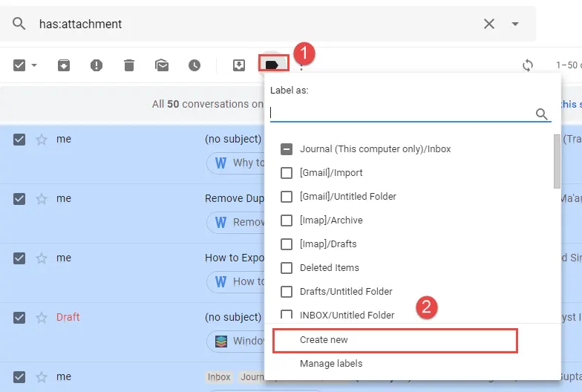Check the INBOX/Untitled Folder label

coord(287,315)
